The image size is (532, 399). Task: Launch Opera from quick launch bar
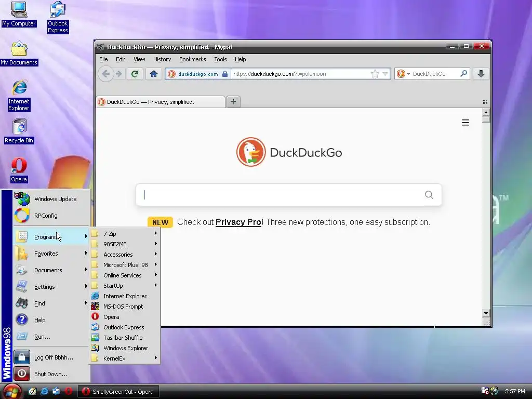coord(69,391)
